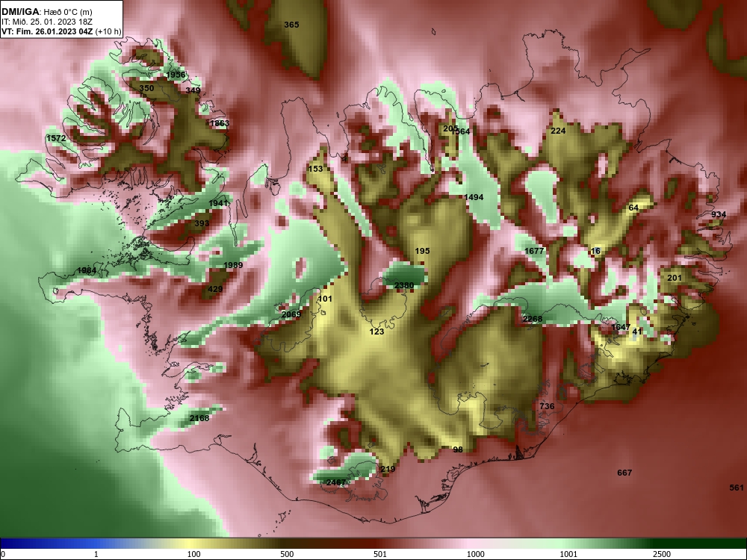Click the legend tick label 2500
747x560 pixels.
coord(662,554)
